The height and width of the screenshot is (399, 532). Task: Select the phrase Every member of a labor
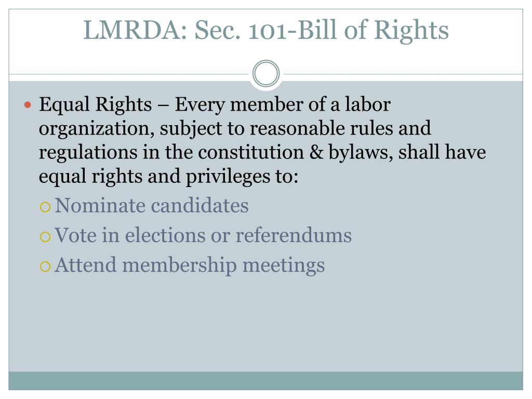[283, 105]
